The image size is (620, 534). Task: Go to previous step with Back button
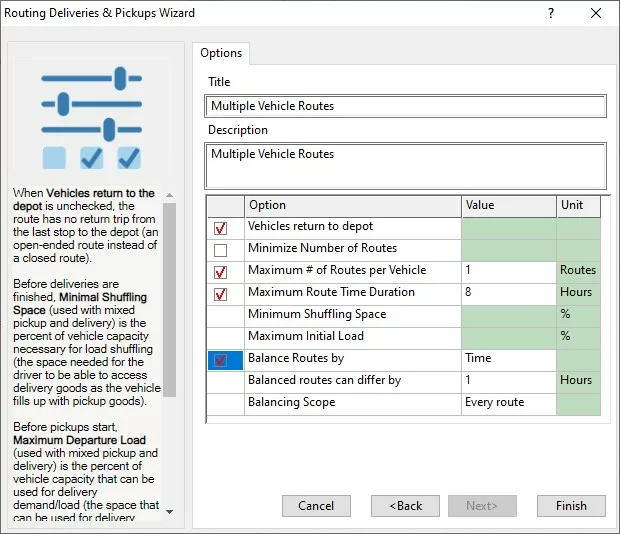coord(405,506)
